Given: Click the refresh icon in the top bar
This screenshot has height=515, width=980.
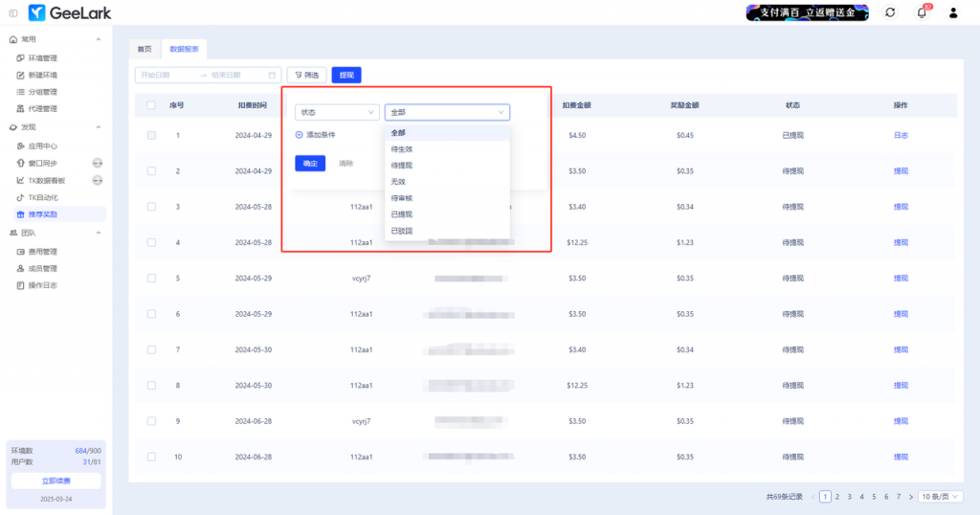Looking at the screenshot, I should pyautogui.click(x=891, y=12).
